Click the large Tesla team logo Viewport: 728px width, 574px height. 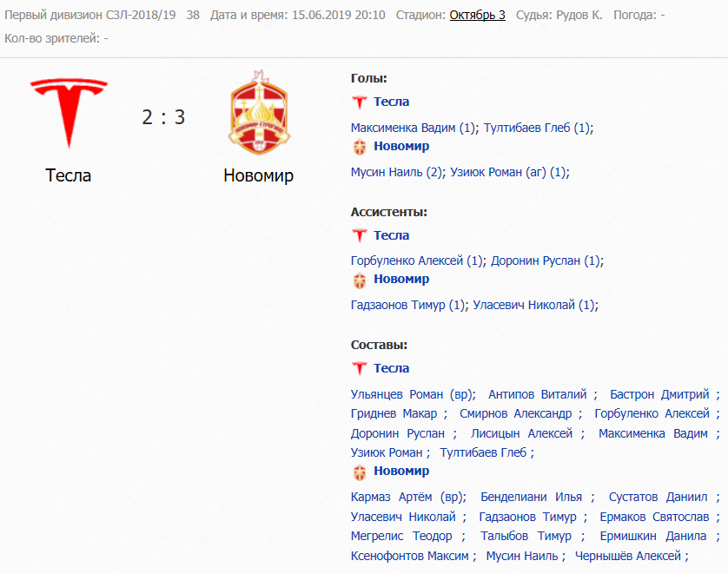69,113
